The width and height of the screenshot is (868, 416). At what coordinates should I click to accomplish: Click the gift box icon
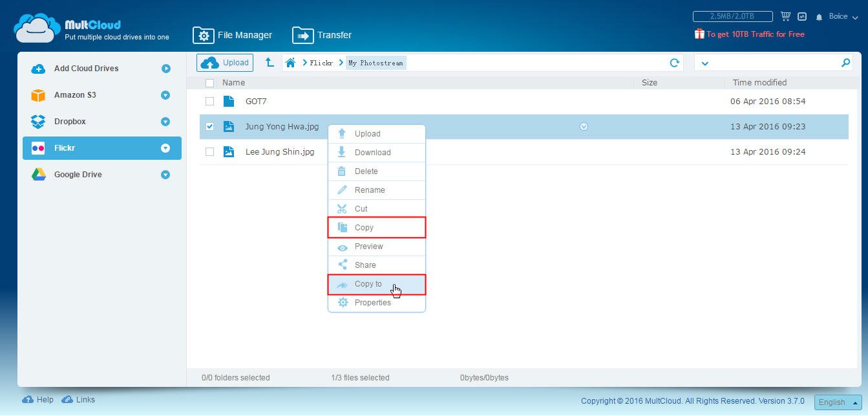pyautogui.click(x=699, y=34)
